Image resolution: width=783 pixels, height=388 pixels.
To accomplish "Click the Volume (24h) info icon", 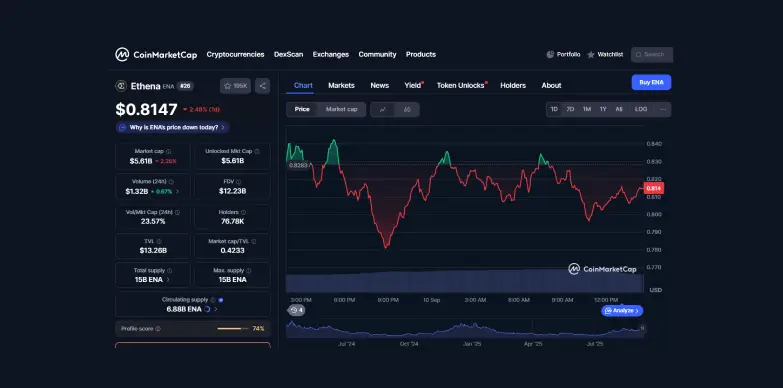I will [171, 182].
